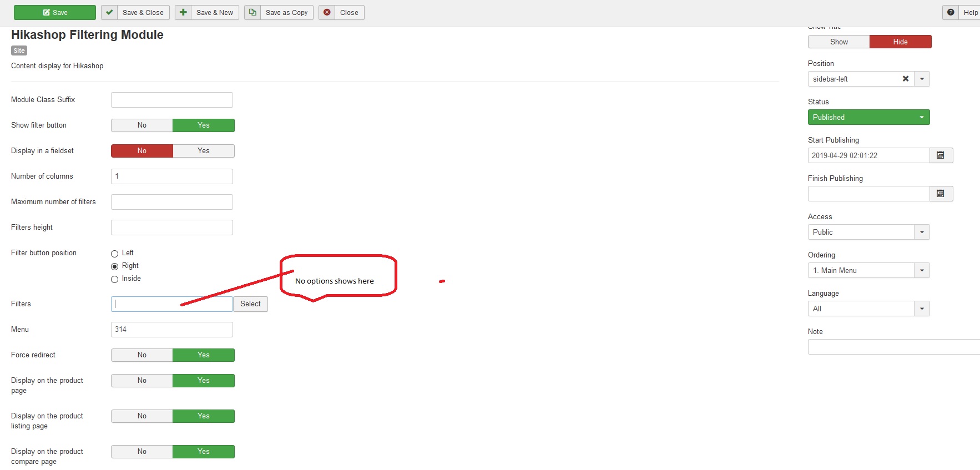The height and width of the screenshot is (470, 980).
Task: Click the Filters text input
Action: [172, 304]
